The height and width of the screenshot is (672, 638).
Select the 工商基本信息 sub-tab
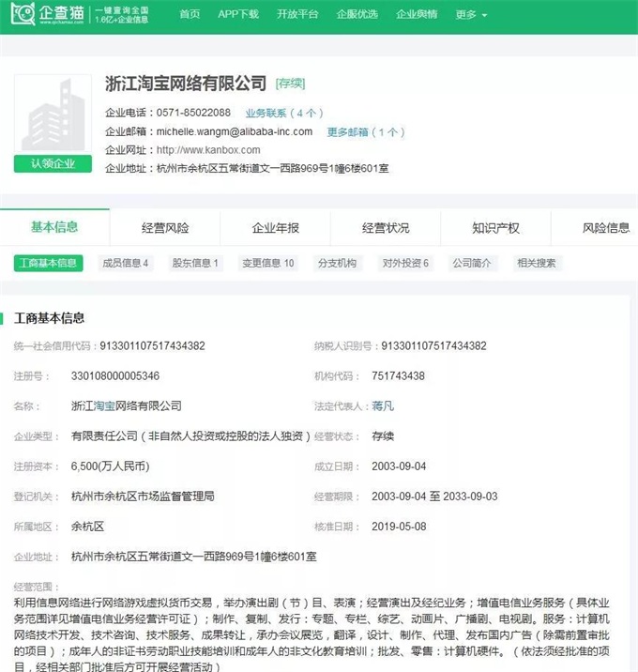tap(49, 263)
